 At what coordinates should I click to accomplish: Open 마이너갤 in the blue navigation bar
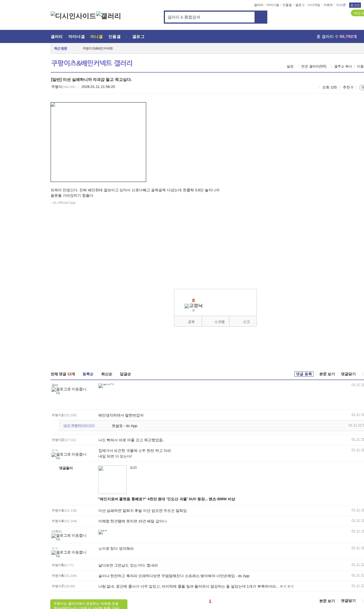pos(76,37)
